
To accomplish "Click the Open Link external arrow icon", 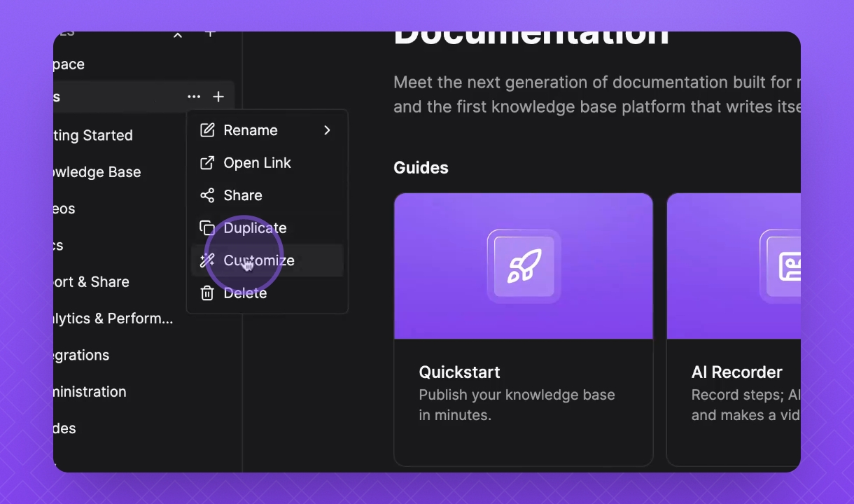I will (207, 162).
